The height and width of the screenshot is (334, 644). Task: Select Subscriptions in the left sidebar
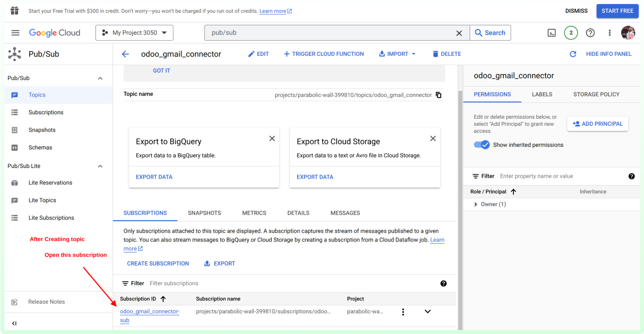(x=46, y=112)
